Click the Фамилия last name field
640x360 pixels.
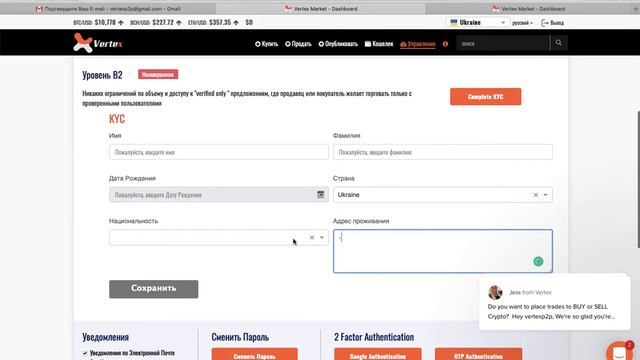(x=442, y=152)
